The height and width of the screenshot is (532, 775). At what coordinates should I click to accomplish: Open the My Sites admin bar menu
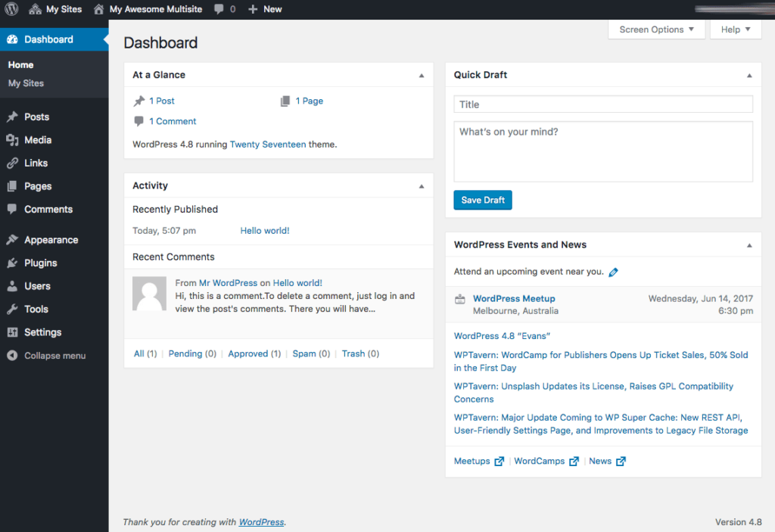55,9
